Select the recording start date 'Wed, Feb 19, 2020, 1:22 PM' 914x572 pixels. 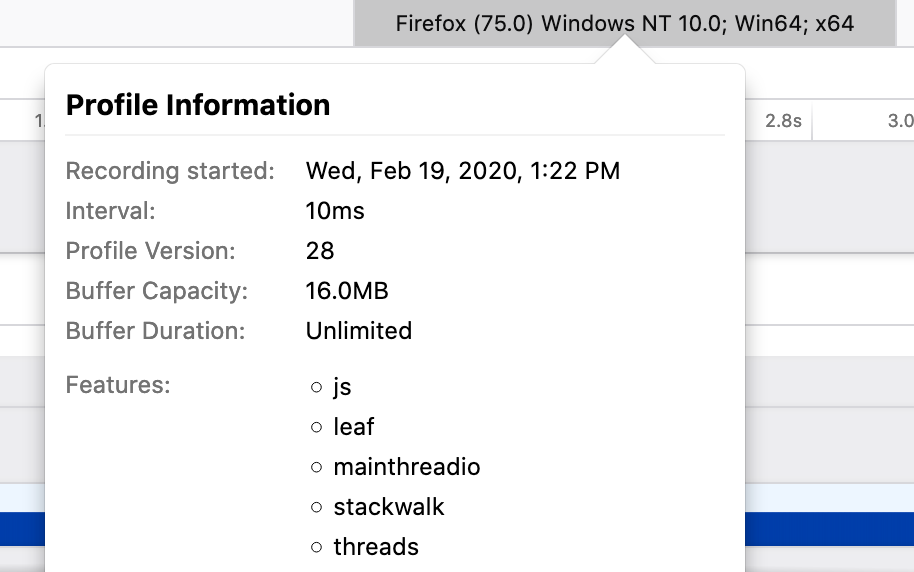(463, 171)
